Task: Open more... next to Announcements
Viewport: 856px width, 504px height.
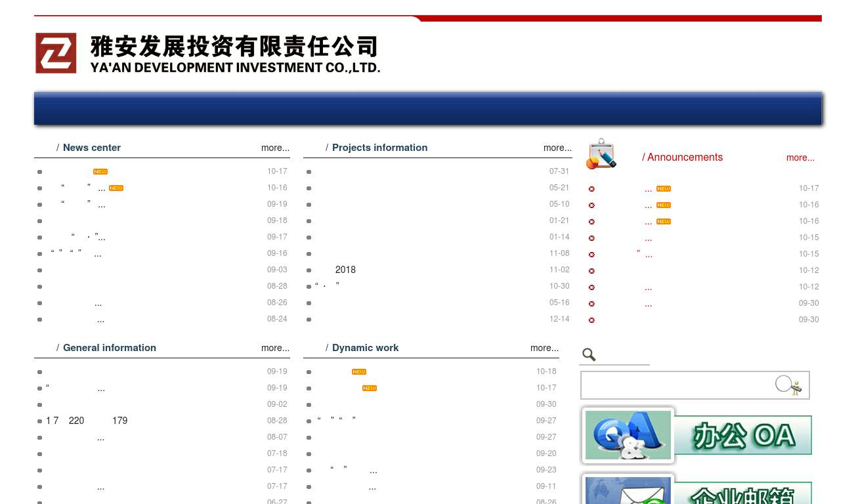Action: (x=800, y=158)
